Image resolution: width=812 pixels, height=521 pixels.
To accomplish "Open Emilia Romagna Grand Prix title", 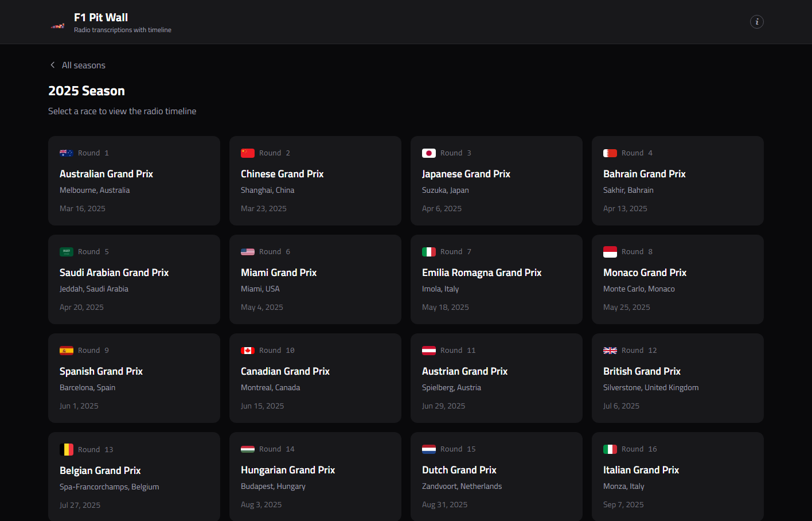I will 482,273.
